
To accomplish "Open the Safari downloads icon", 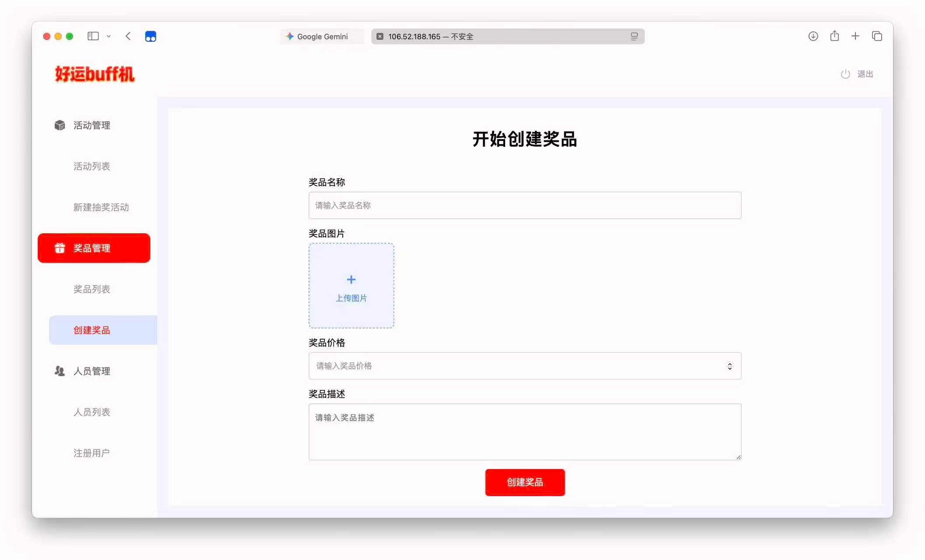I will 813,36.
